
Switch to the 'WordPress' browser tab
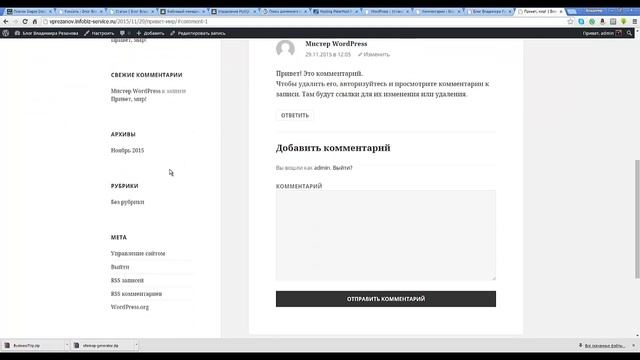pyautogui.click(x=387, y=11)
